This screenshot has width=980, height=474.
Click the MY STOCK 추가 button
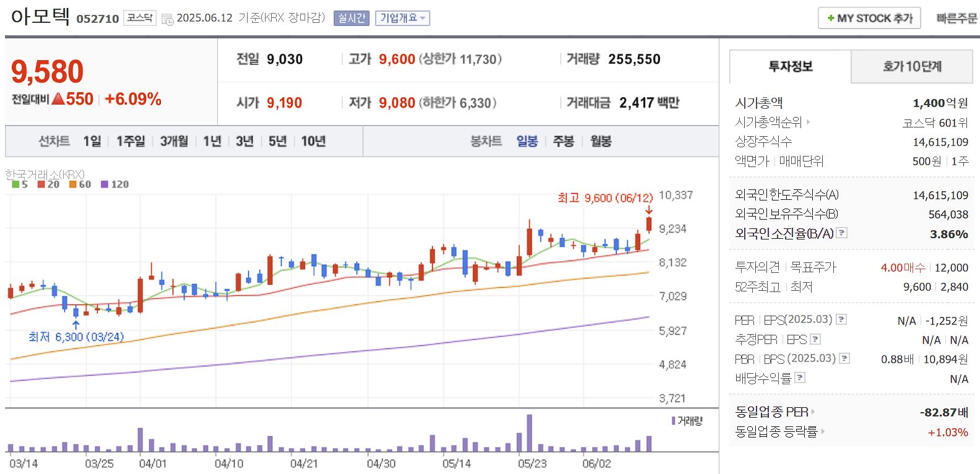pyautogui.click(x=869, y=18)
